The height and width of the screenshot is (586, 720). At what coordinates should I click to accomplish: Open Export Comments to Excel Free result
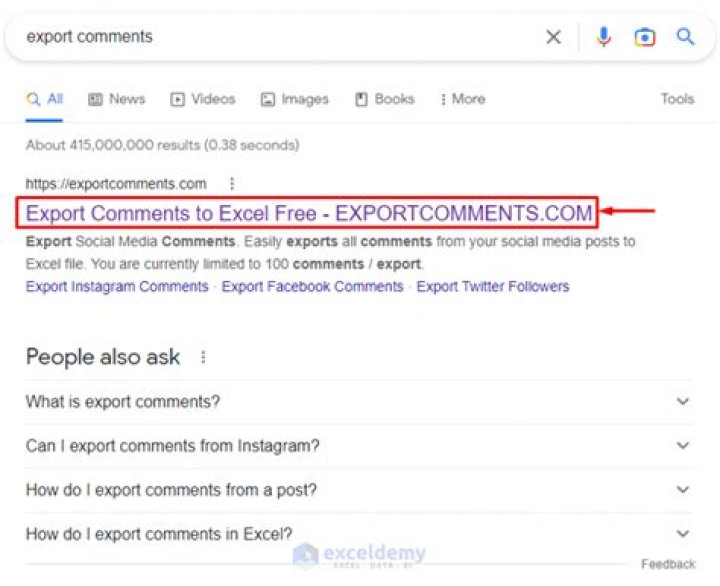coord(309,213)
